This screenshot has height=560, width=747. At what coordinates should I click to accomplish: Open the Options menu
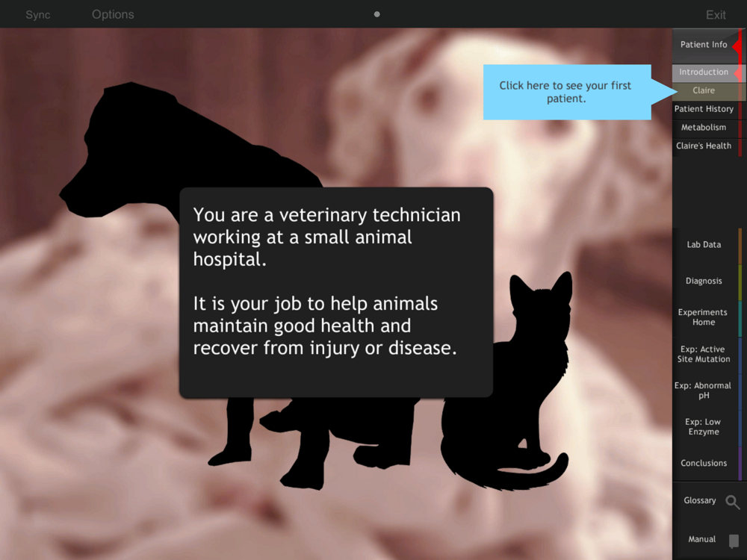[113, 14]
